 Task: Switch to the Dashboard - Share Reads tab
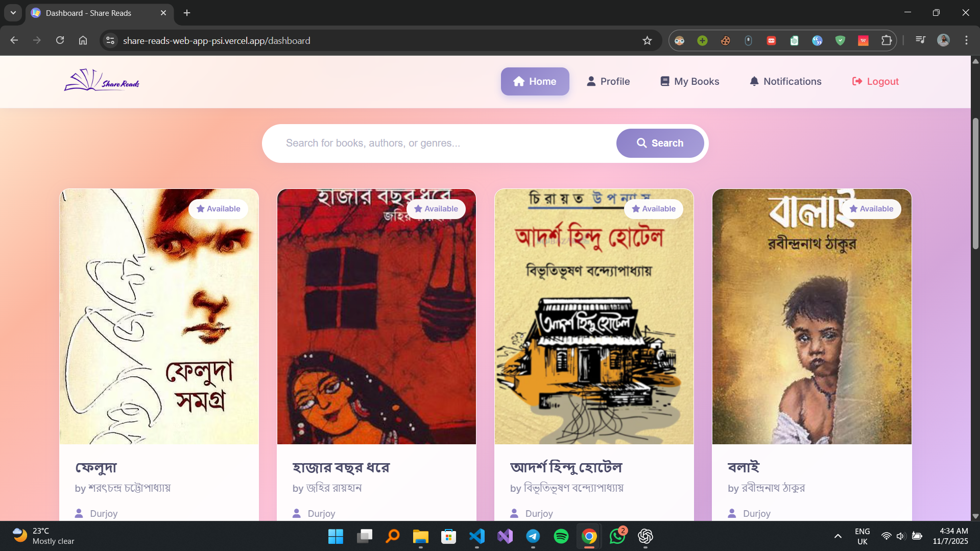pyautogui.click(x=92, y=13)
